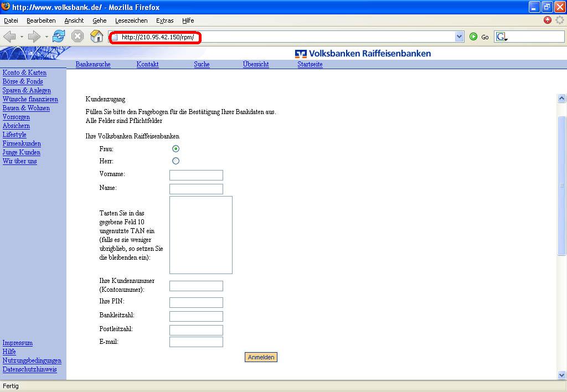Open Konto & Karten sidebar link
Viewport: 567px width, 392px height.
coord(24,73)
